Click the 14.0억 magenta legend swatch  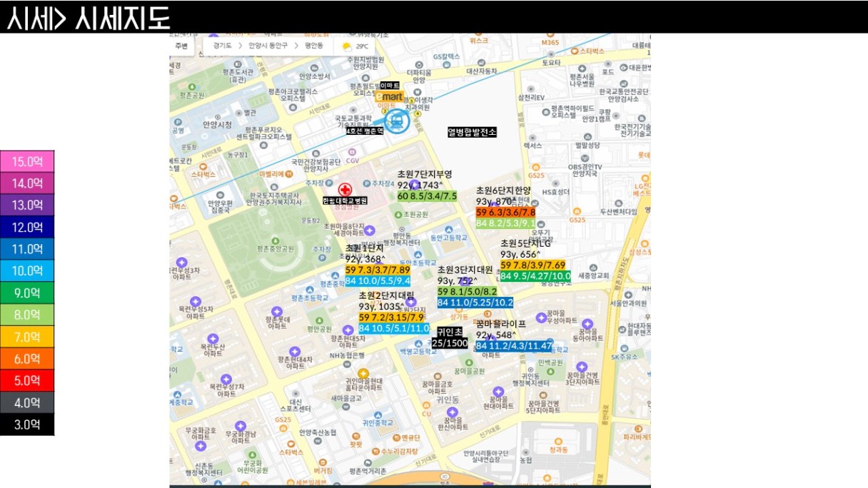click(26, 183)
